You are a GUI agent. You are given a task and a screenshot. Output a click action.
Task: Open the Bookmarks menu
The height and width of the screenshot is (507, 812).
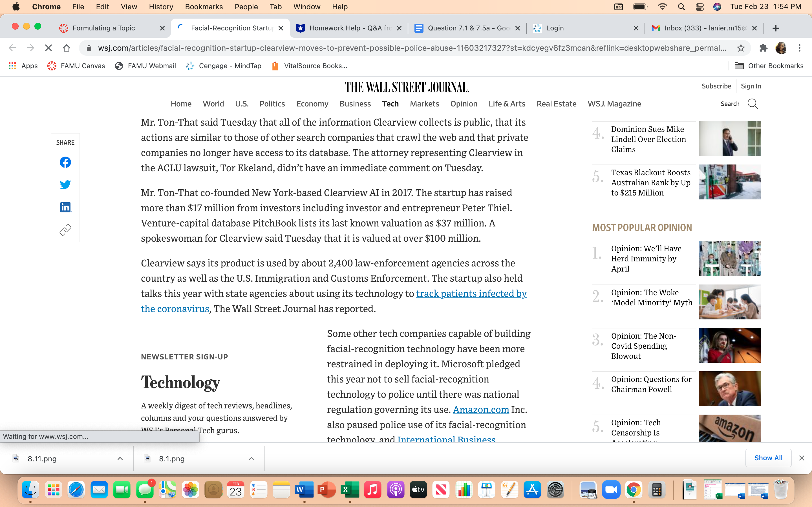[204, 7]
